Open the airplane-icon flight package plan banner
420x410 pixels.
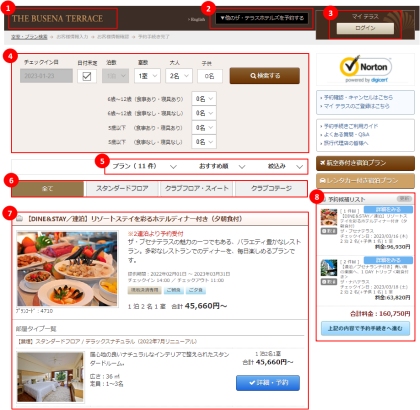pos(365,163)
